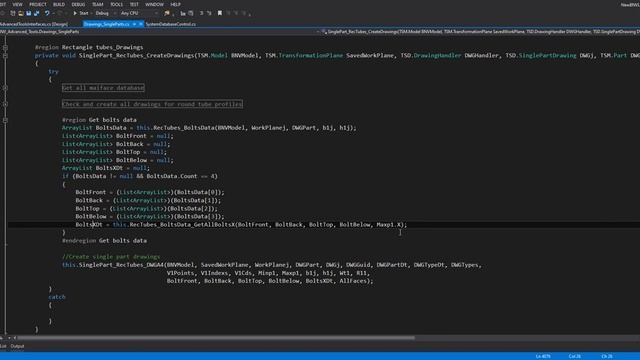Click the increase indent toolbar icon
This screenshot has height=360, width=640.
coord(209,13)
